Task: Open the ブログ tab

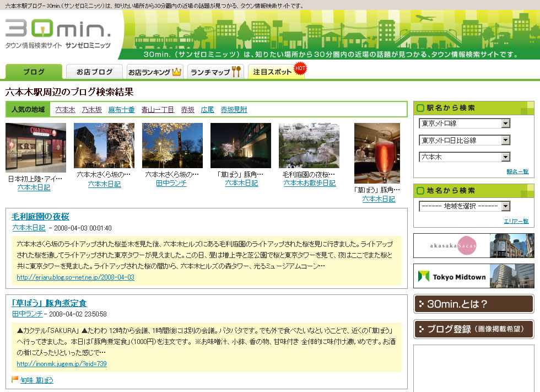Action: 34,72
